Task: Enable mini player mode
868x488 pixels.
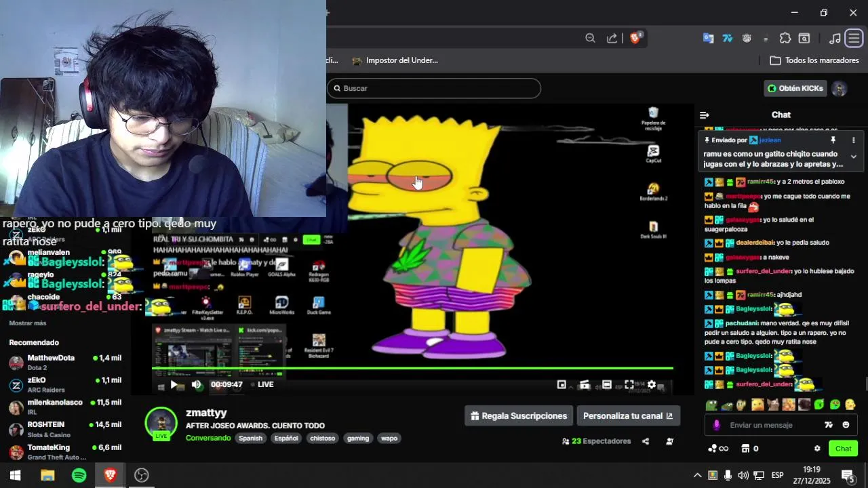Action: tap(561, 384)
